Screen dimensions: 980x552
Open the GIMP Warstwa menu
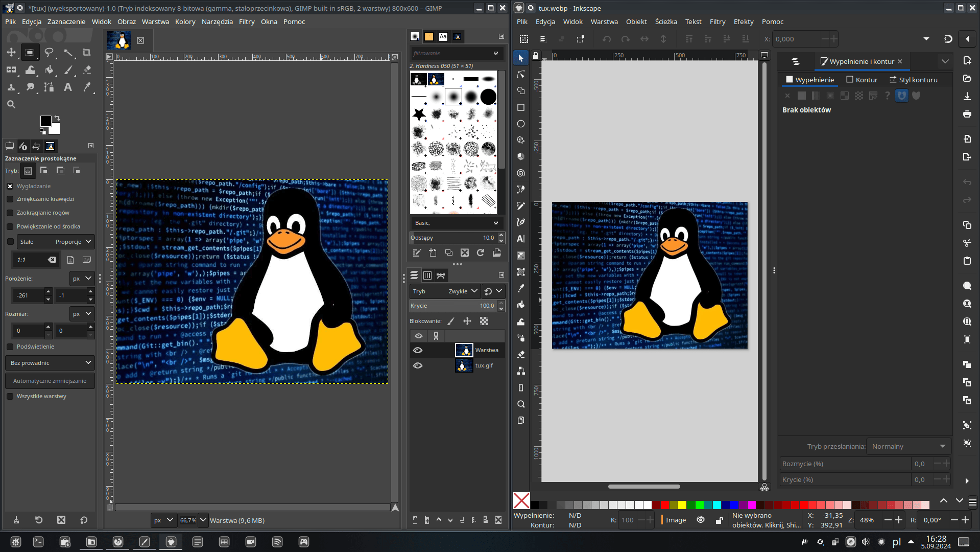pyautogui.click(x=155, y=21)
